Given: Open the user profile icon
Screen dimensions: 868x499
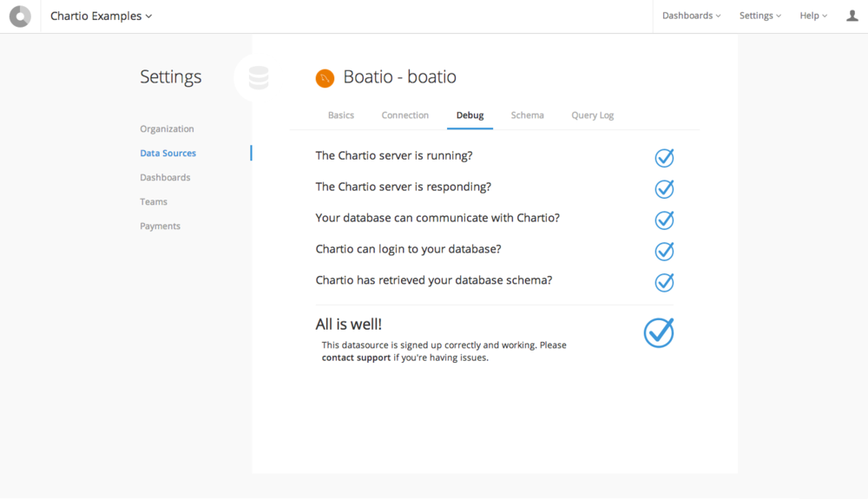Looking at the screenshot, I should (852, 16).
